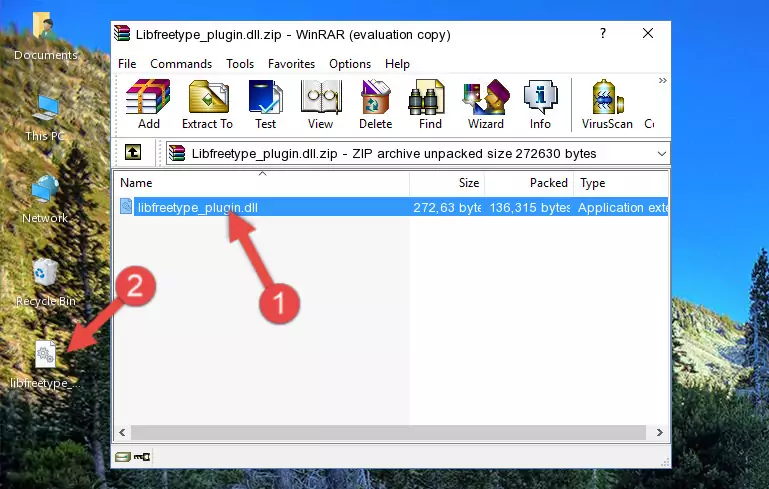Screen dimensions: 769x489
Task: Sort by the Type column header
Action: point(621,182)
